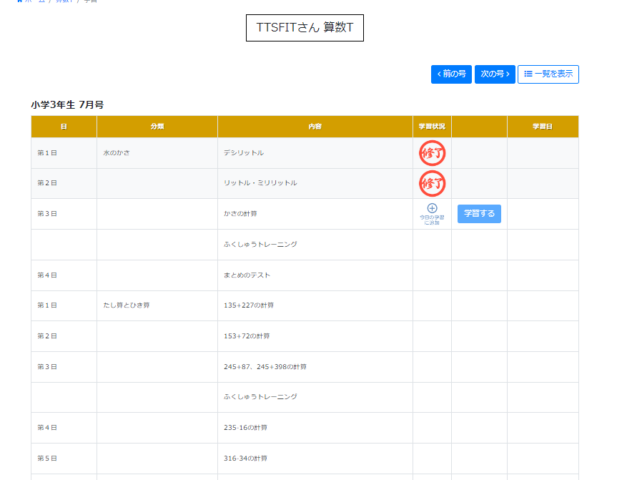The height and width of the screenshot is (480, 617).
Task: Go to the next issue with 次の号
Action: (x=494, y=74)
